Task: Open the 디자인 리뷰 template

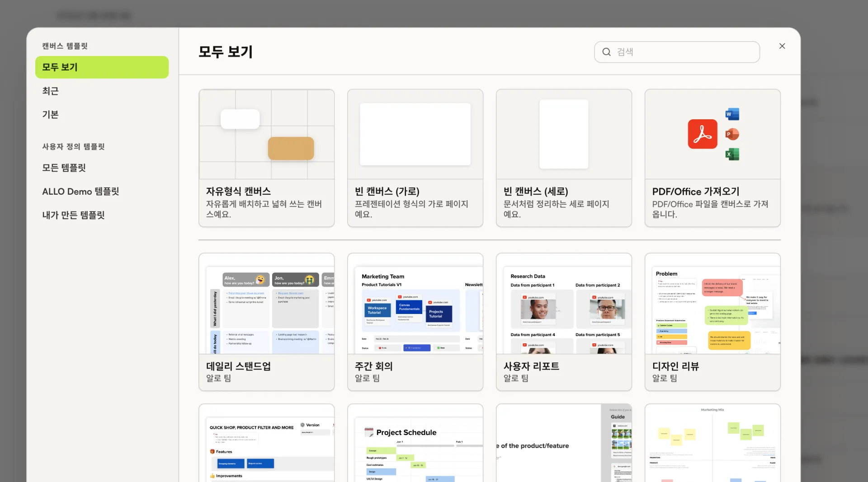Action: (x=712, y=322)
